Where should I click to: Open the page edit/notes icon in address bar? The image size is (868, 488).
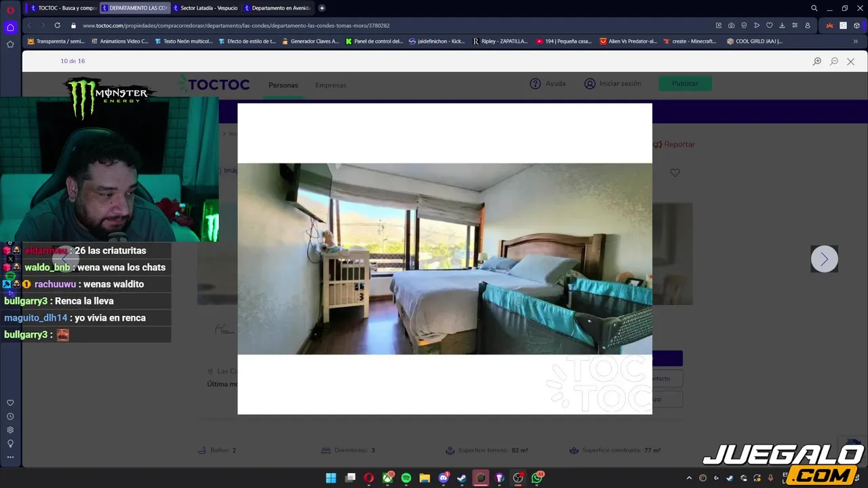718,26
